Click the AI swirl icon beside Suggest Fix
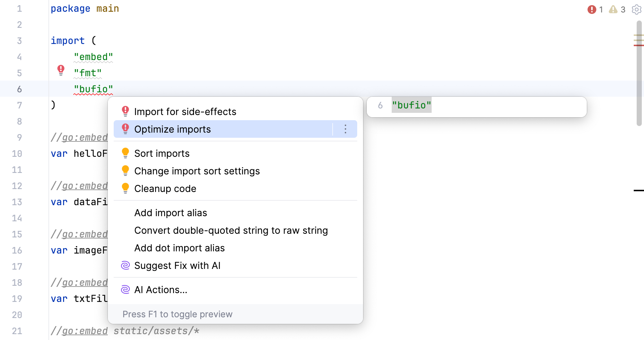Screen dimensions: 644x340 pos(125,265)
